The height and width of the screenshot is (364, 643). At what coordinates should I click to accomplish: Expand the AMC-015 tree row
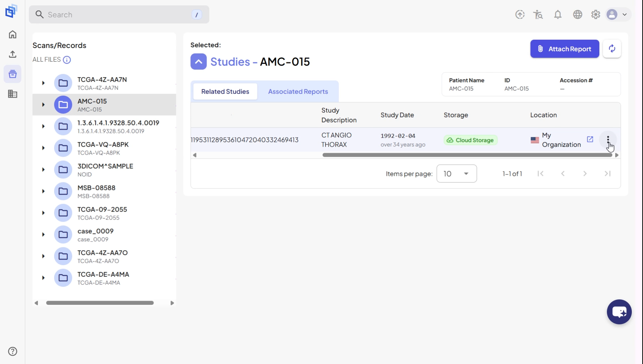pos(43,105)
